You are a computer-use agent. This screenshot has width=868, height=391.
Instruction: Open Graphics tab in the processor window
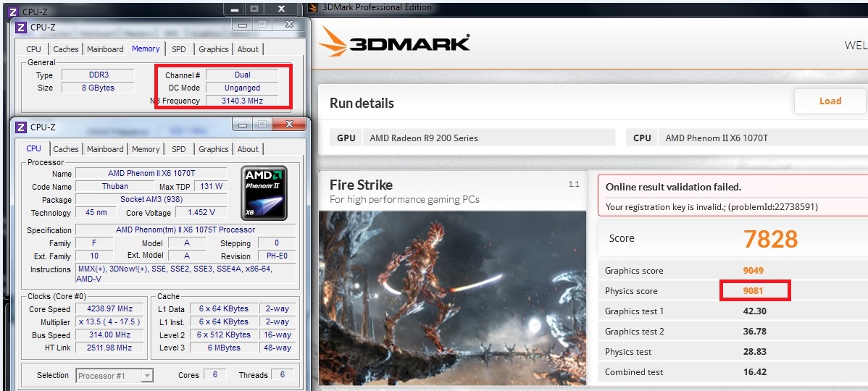pyautogui.click(x=214, y=149)
